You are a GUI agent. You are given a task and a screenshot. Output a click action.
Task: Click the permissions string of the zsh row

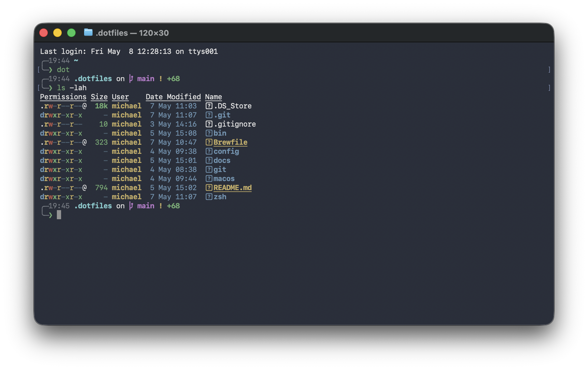click(x=61, y=197)
